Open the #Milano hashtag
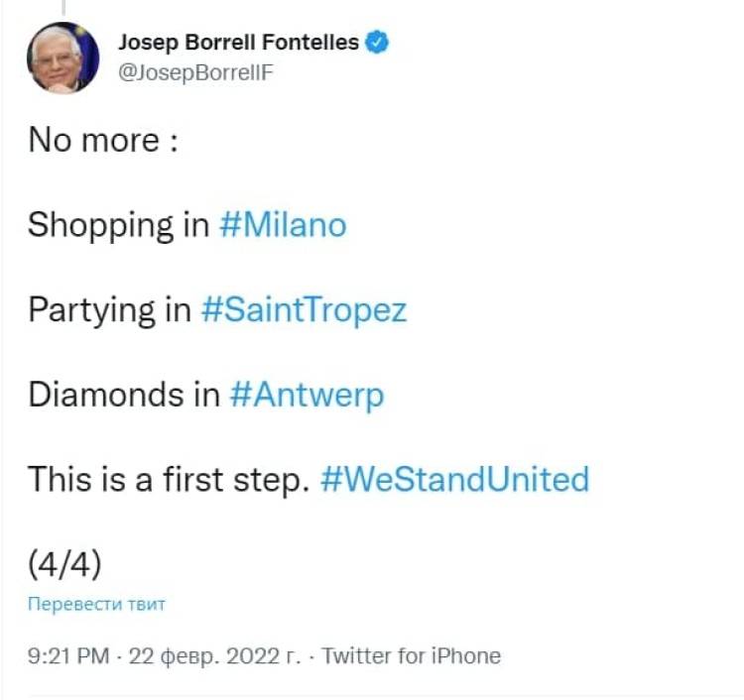The image size is (744, 700). click(x=282, y=225)
